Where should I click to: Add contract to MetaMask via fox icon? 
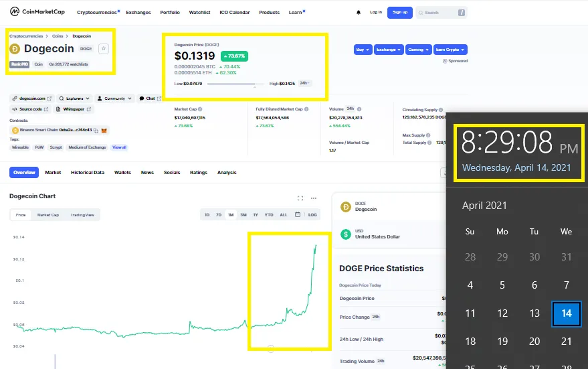104,131
